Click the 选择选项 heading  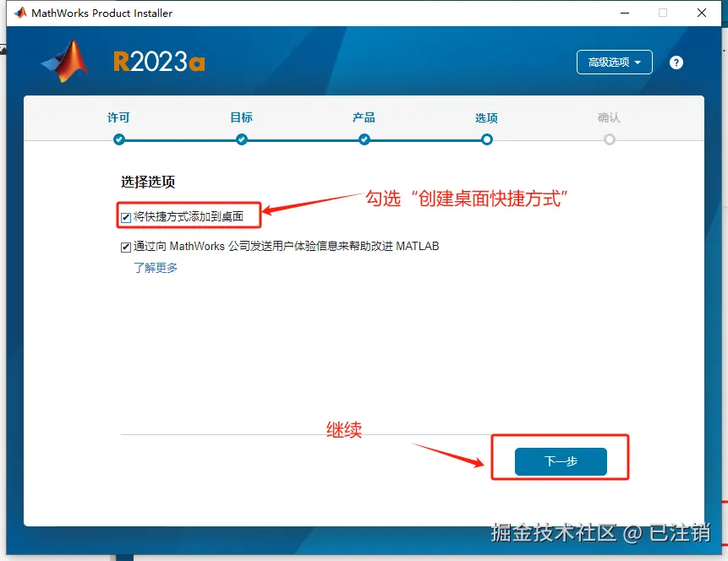(148, 182)
